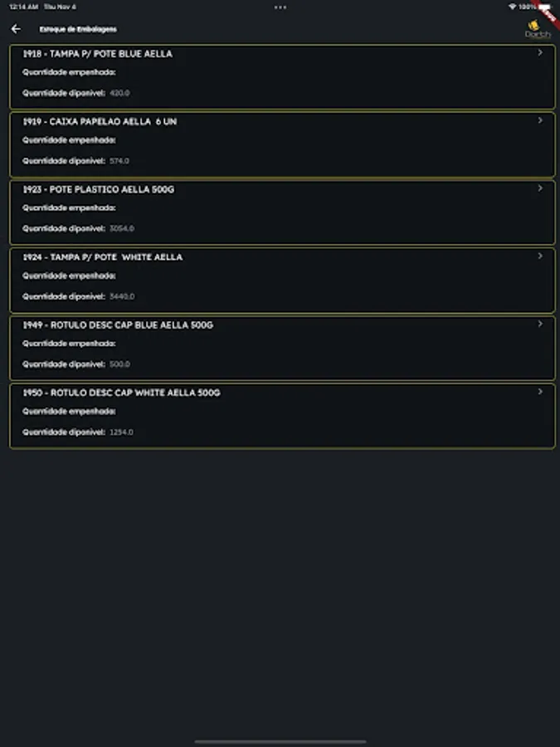This screenshot has height=747, width=560.
Task: Choose 1949 - ROTULO DESC CAP BLUE AELLA 500G
Action: pyautogui.click(x=118, y=325)
